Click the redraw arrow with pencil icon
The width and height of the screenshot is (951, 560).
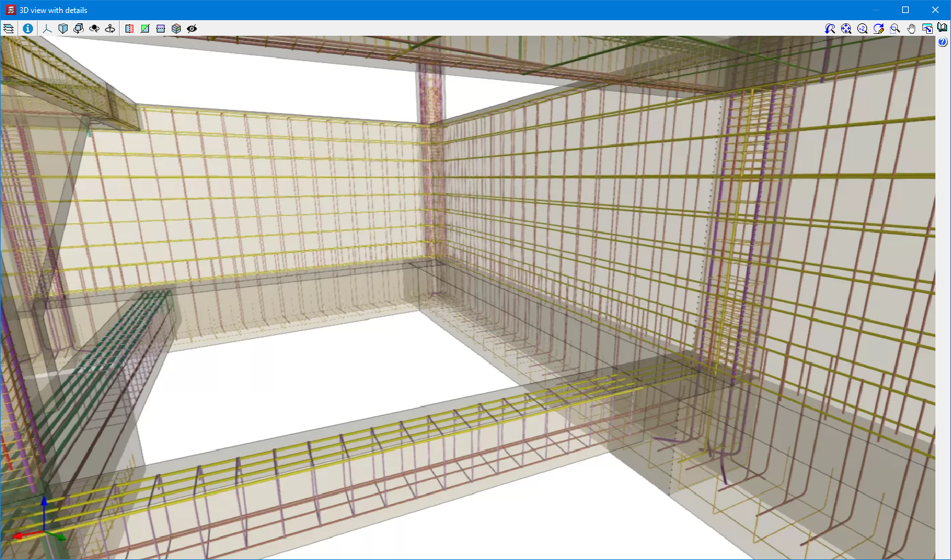point(879,29)
